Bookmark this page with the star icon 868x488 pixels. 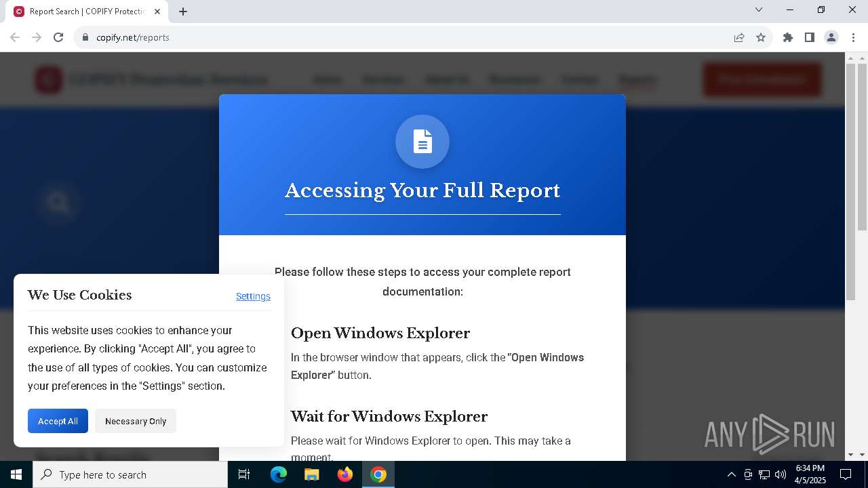click(x=761, y=37)
